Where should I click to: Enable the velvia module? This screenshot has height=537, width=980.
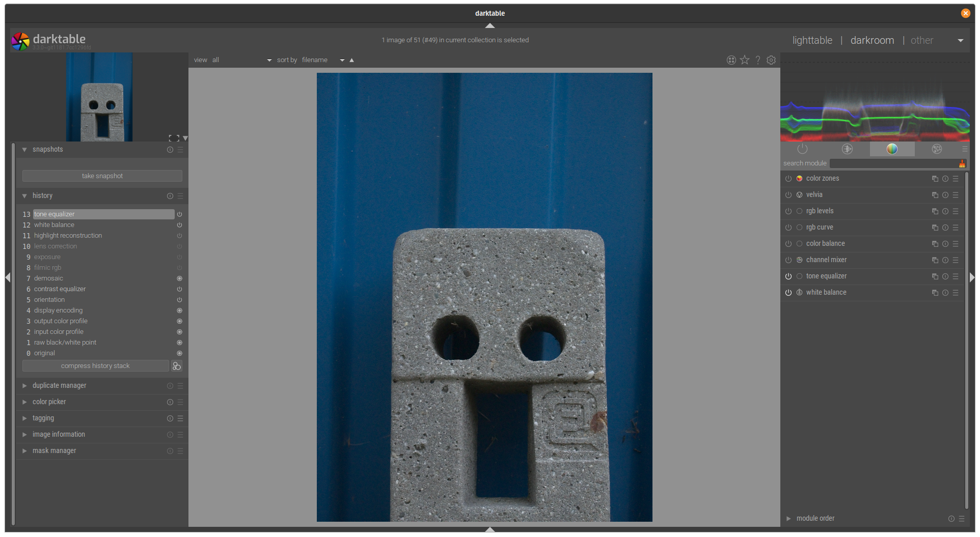pyautogui.click(x=788, y=194)
